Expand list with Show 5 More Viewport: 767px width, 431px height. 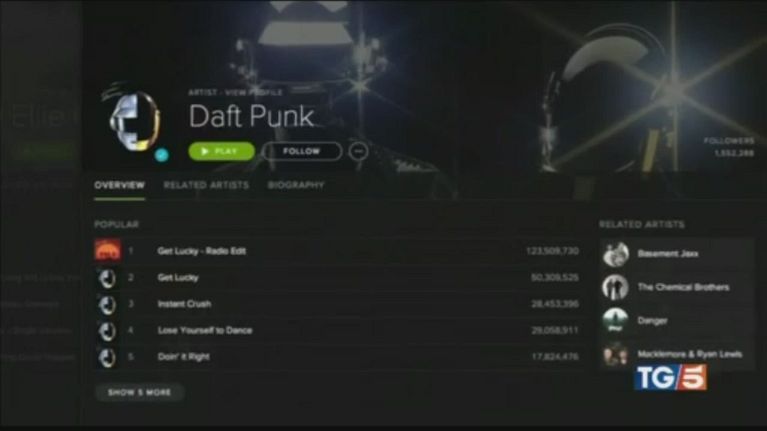(139, 392)
